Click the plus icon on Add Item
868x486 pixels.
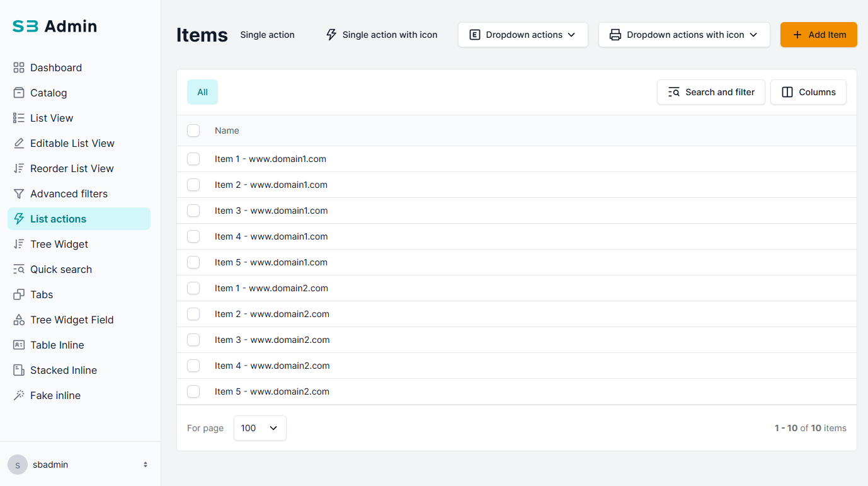point(797,35)
